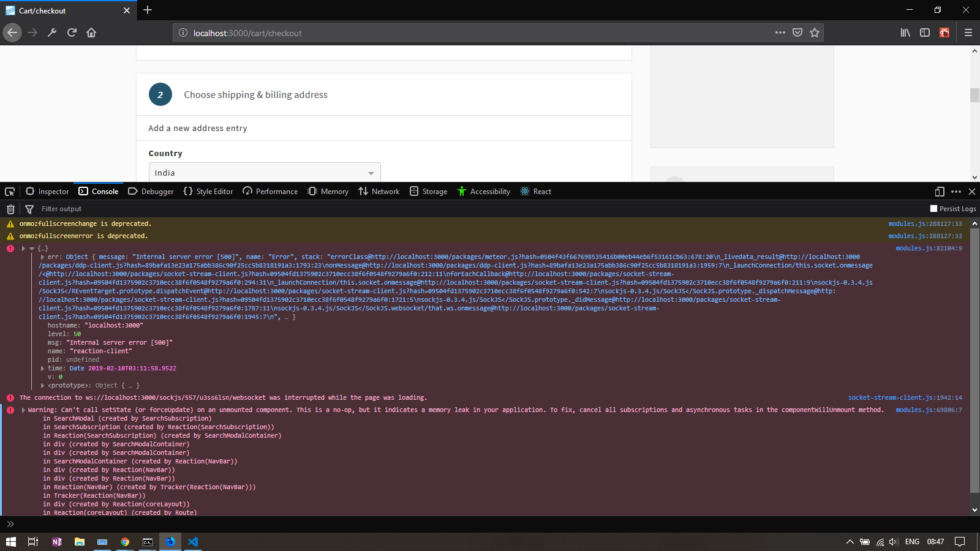This screenshot has width=980, height=551.
Task: Select the element picker tool in DevTools
Action: point(9,192)
